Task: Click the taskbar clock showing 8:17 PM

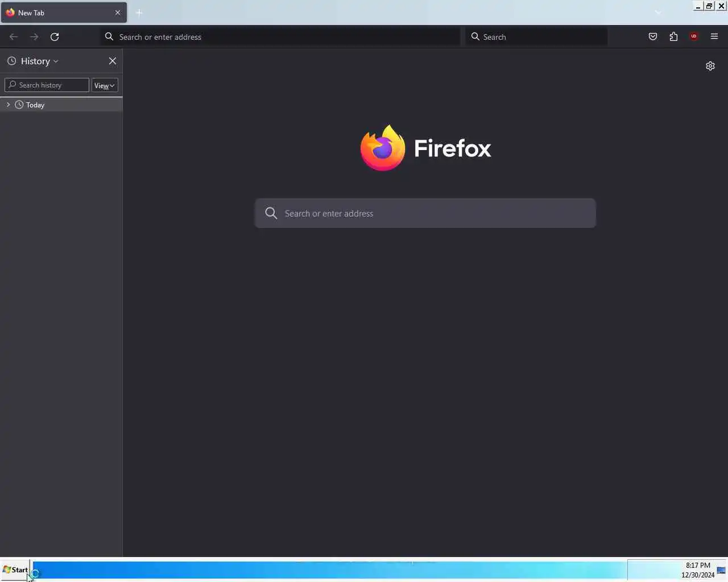Action: pos(698,570)
